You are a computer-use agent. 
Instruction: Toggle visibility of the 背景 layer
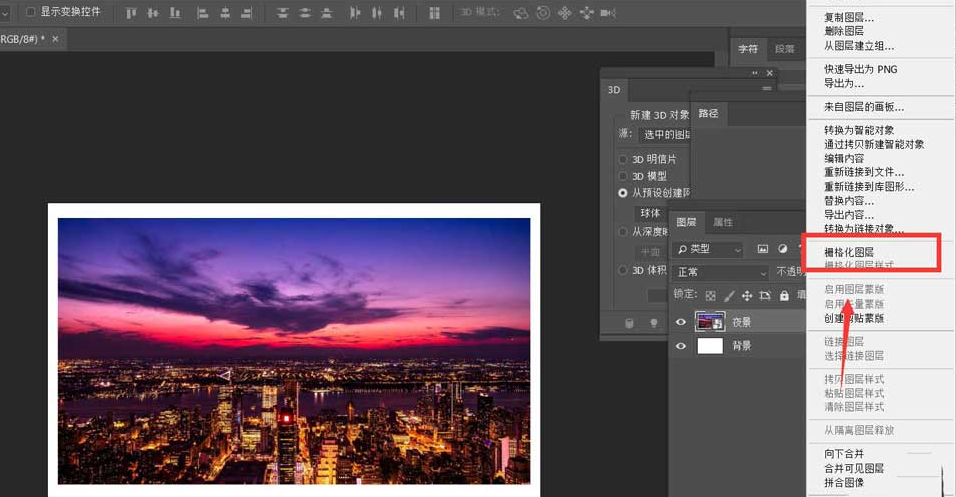click(681, 346)
